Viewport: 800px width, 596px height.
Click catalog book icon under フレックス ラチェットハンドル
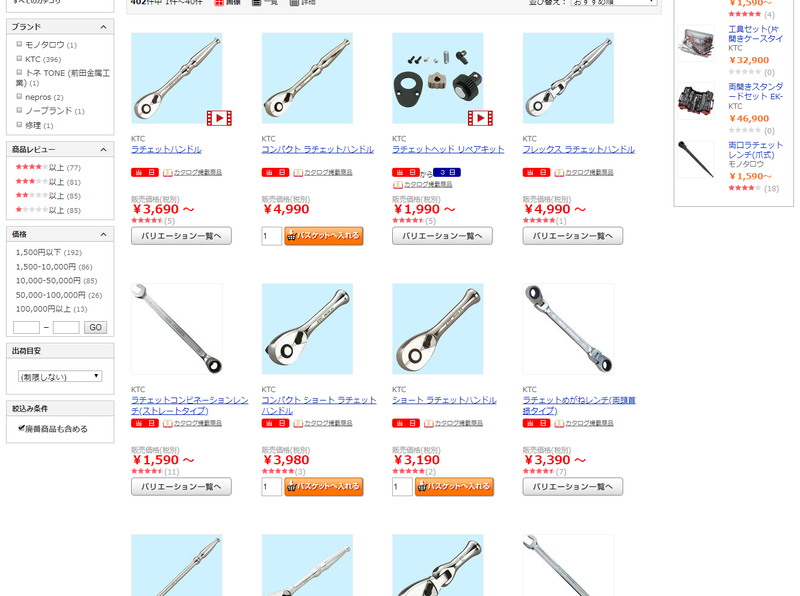(x=559, y=172)
